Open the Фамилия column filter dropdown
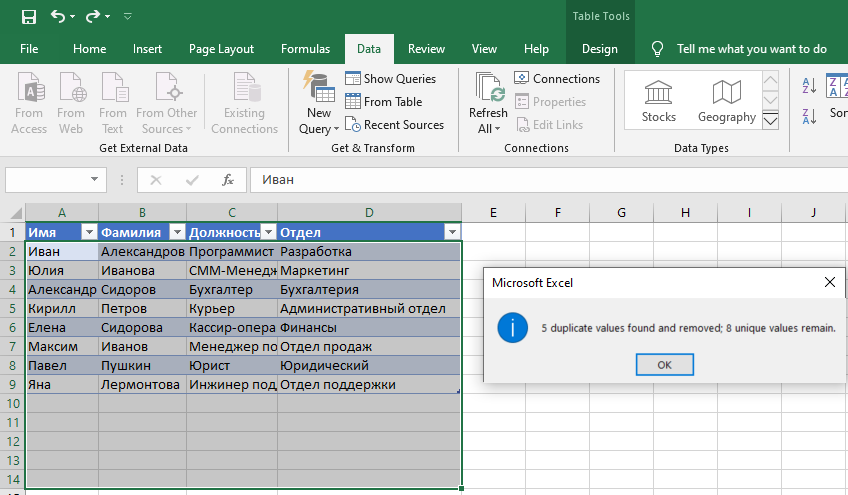The image size is (848, 495). [x=176, y=232]
